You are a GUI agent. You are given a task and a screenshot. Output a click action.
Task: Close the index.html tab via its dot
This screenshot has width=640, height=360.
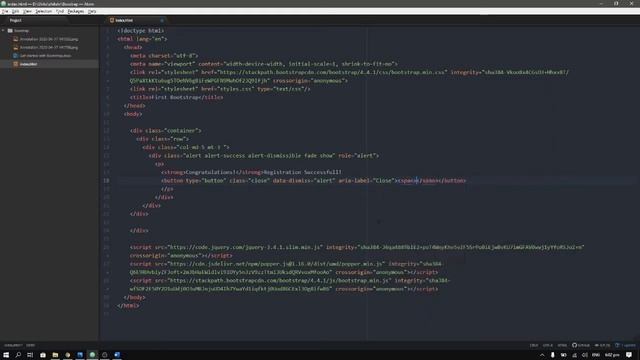coord(162,20)
